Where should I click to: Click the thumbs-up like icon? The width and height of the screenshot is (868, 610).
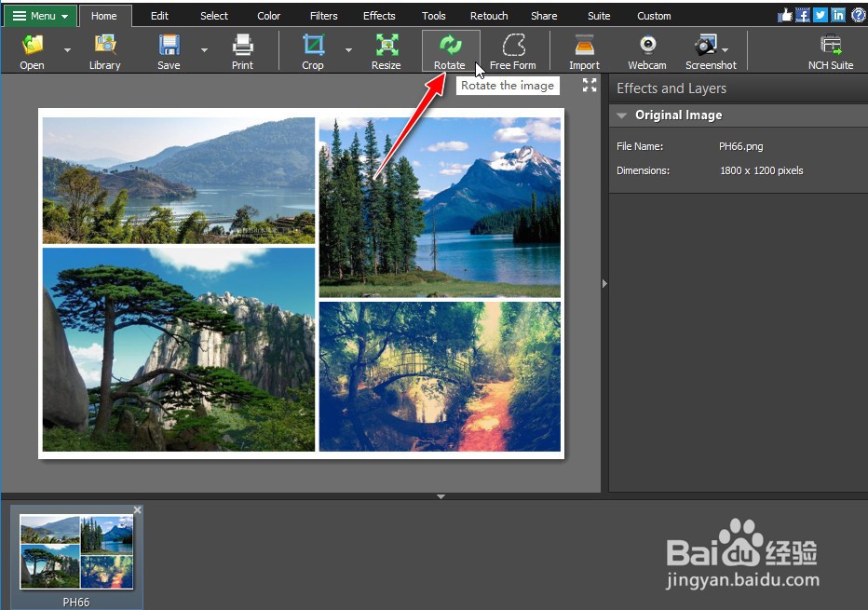[784, 15]
